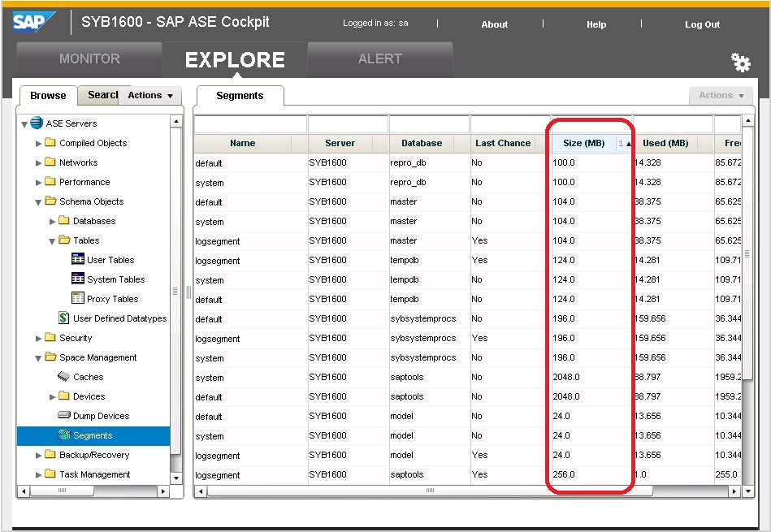Sort by the Server column header
The image size is (771, 532).
(x=340, y=143)
